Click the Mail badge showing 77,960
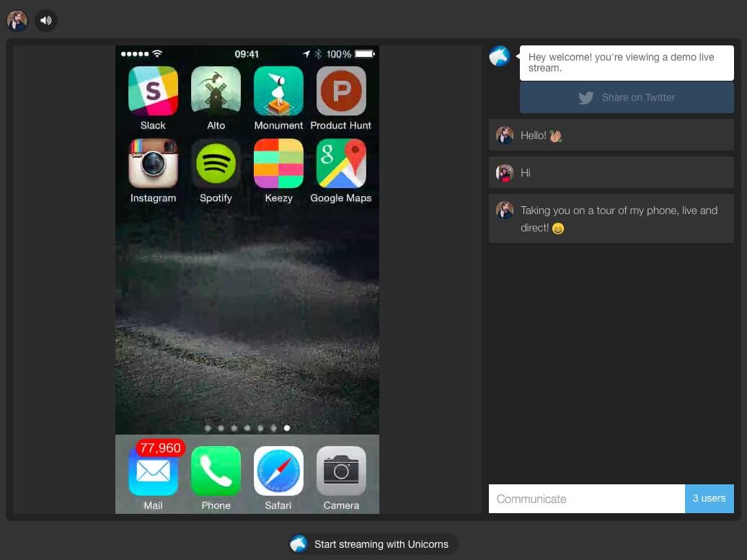This screenshot has width=747, height=560. (x=160, y=448)
